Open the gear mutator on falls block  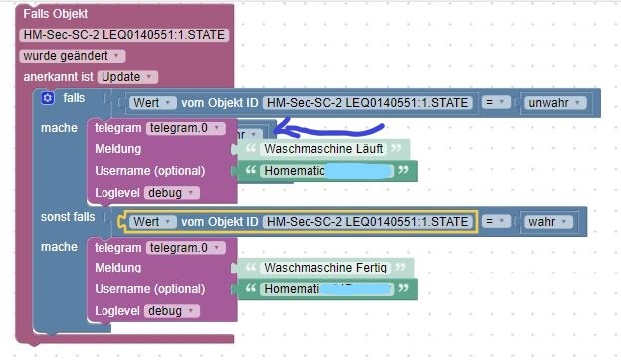click(48, 98)
